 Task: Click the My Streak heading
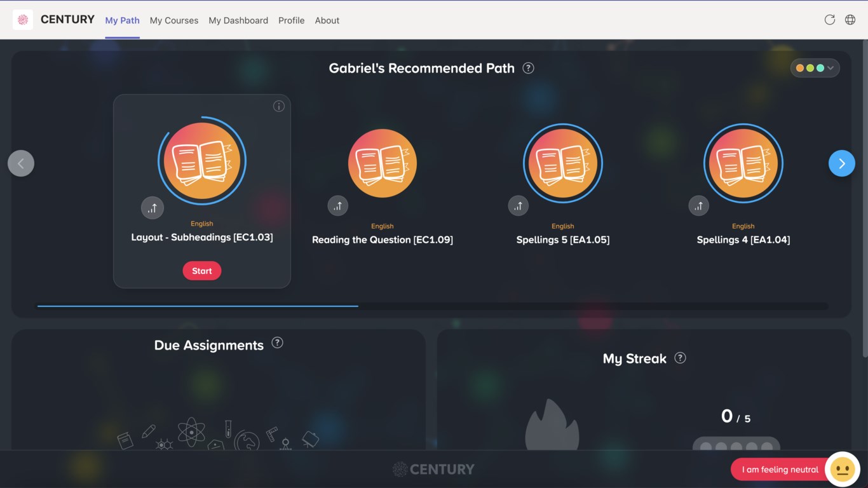point(635,359)
